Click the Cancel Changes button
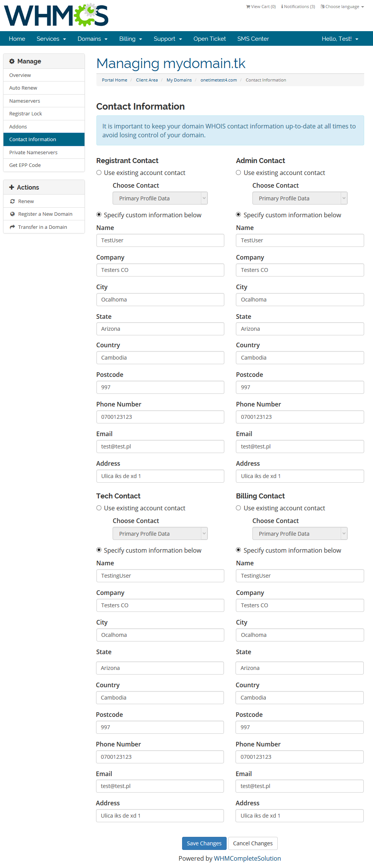The height and width of the screenshot is (868, 373). pos(253,843)
